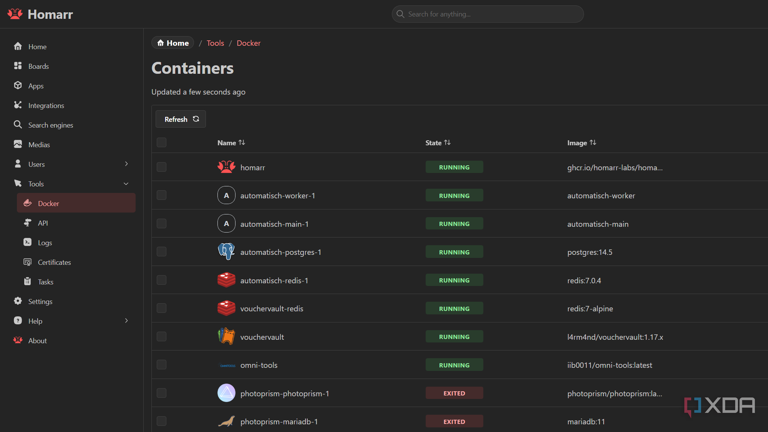Check the automatisch-postgres-1 checkbox

pyautogui.click(x=162, y=252)
